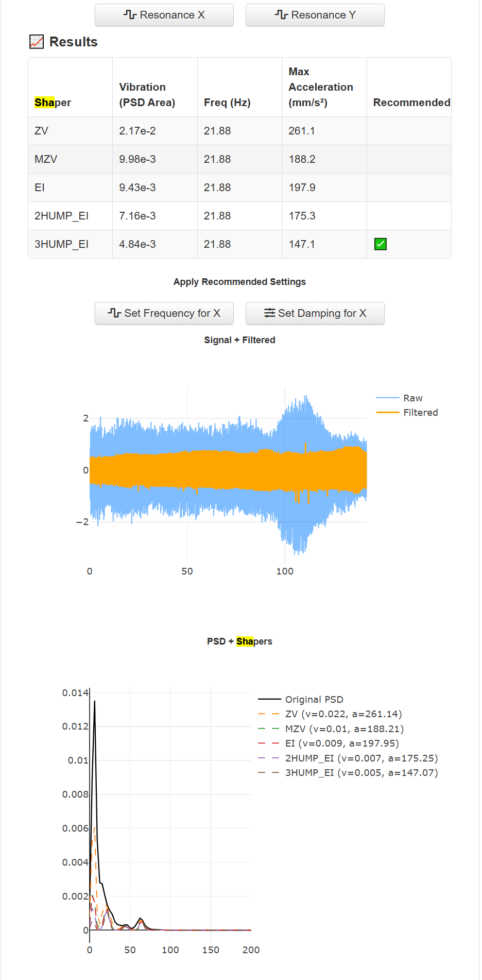
Task: Toggle the ZV shaper legend entry
Action: (343, 714)
